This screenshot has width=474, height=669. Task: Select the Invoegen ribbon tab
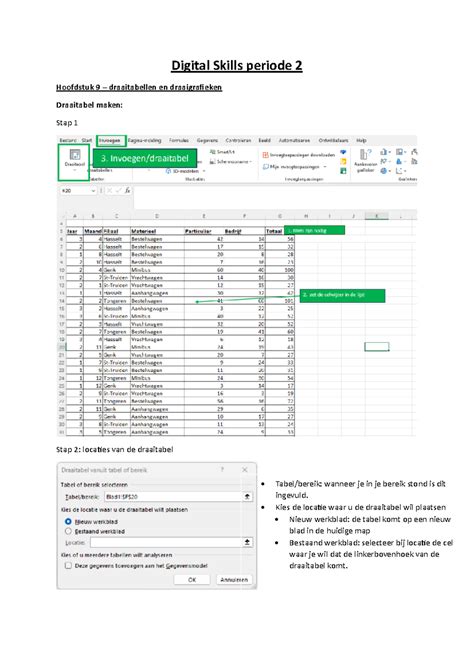pyautogui.click(x=110, y=140)
